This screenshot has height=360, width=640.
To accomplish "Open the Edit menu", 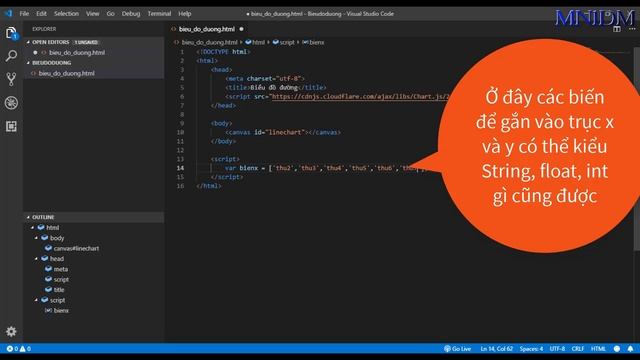I will [x=41, y=13].
